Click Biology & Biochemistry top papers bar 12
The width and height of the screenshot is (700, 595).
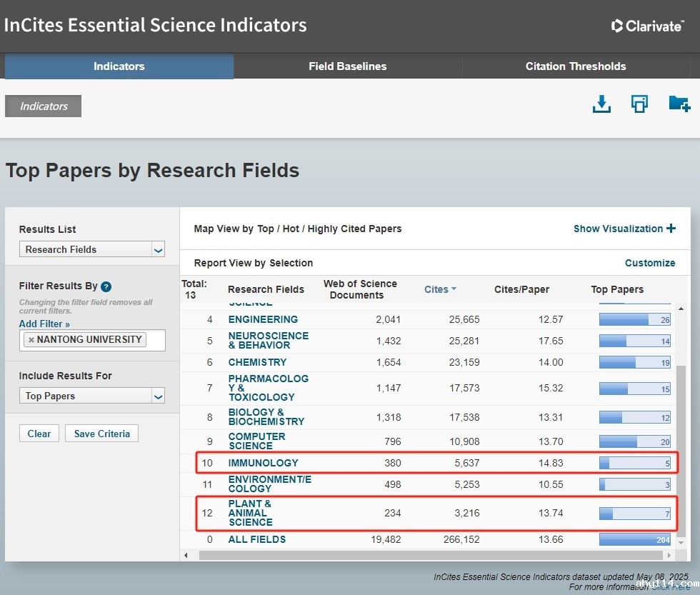point(635,417)
